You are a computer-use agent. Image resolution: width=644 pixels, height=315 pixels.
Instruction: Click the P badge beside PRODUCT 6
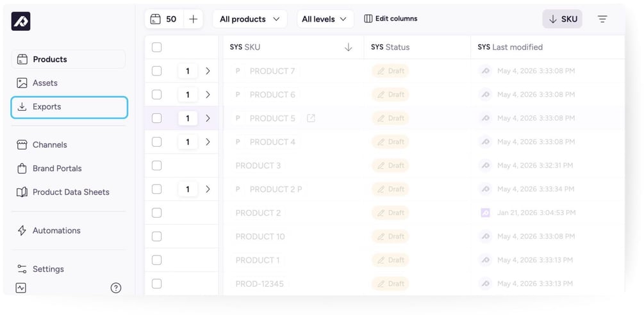point(237,95)
